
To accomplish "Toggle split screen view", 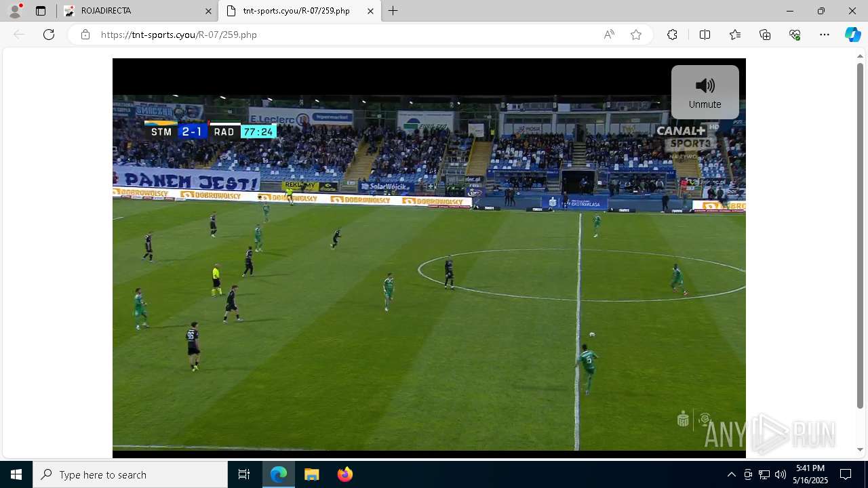I will [705, 35].
